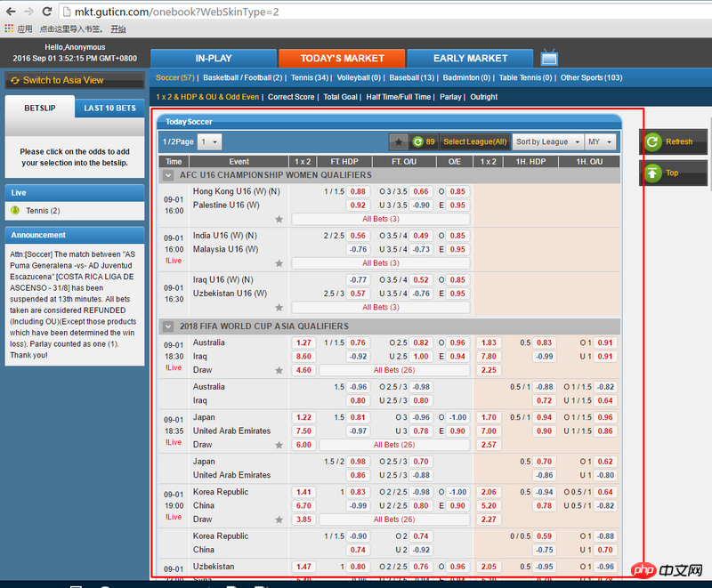Click the browser address bar URL
Viewport: 712px width, 588px height.
176,12
